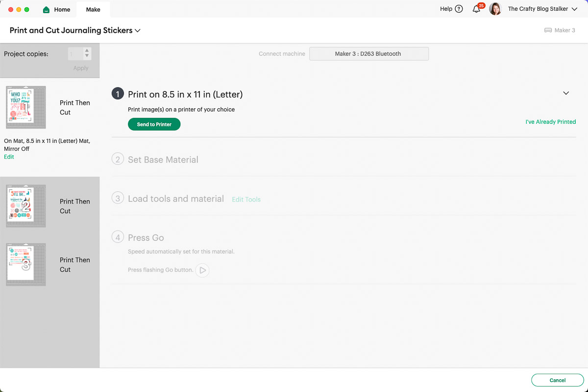Click the Edit link under mat details
Image resolution: width=588 pixels, height=392 pixels.
click(x=9, y=157)
